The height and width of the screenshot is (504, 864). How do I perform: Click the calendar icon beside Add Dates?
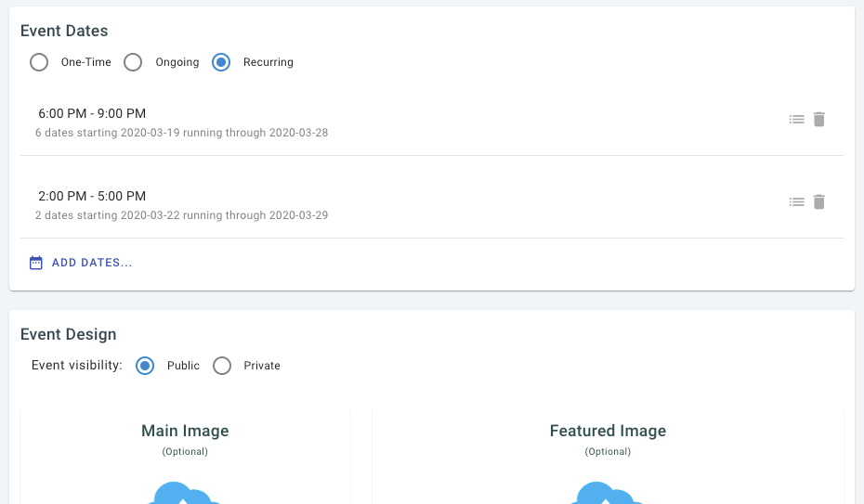click(36, 263)
